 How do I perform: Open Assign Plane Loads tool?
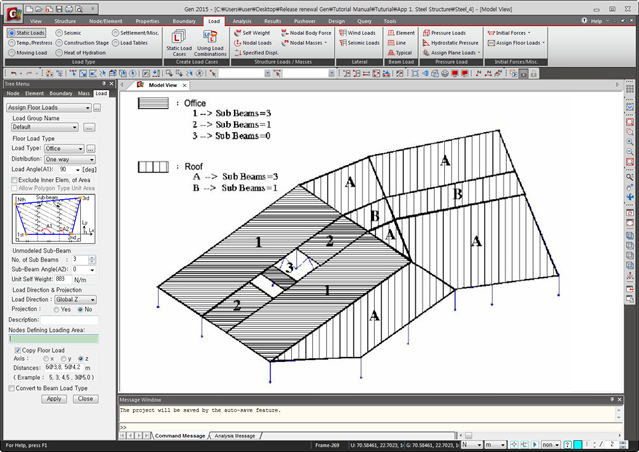point(452,53)
